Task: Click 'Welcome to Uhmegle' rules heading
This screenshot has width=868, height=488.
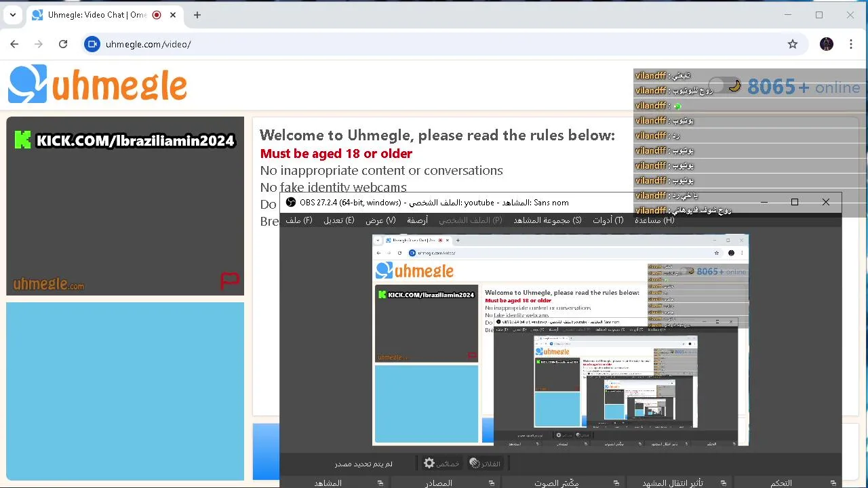Action: pos(437,135)
